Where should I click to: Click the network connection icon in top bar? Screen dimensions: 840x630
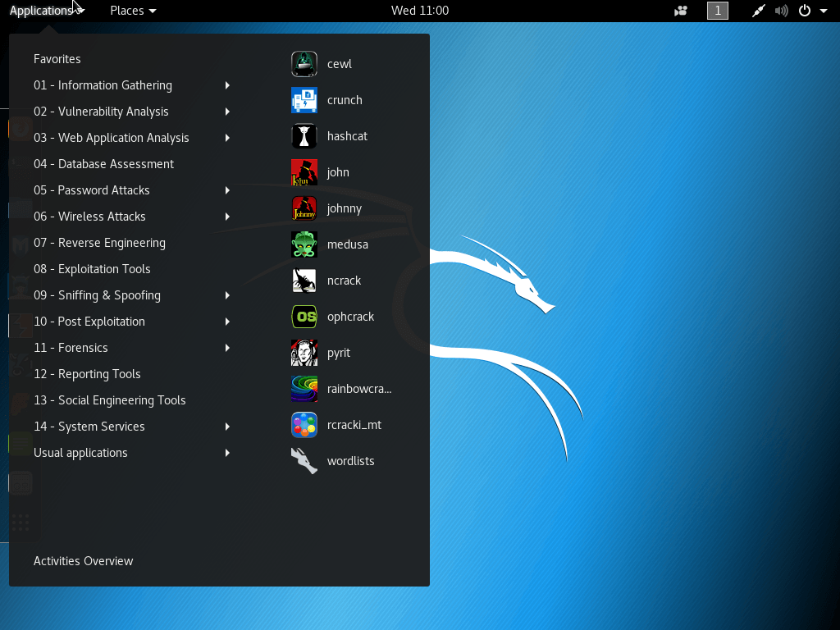coord(758,11)
